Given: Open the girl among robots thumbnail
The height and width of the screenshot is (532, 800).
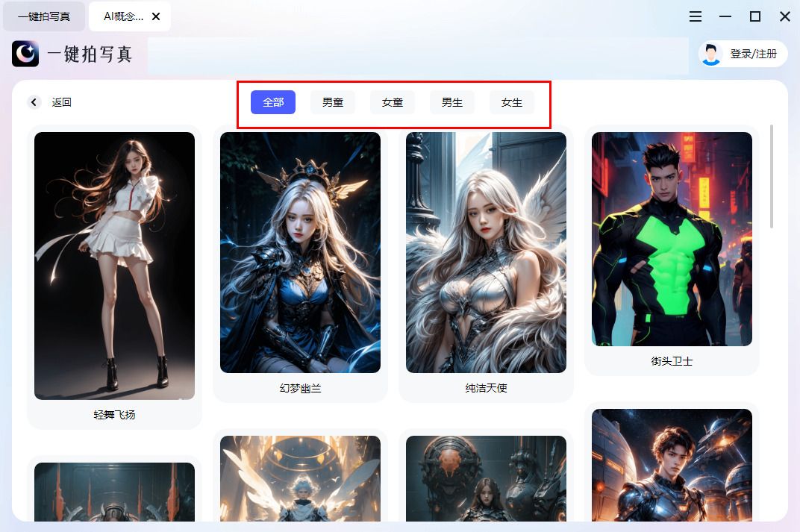Looking at the screenshot, I should tap(486, 478).
